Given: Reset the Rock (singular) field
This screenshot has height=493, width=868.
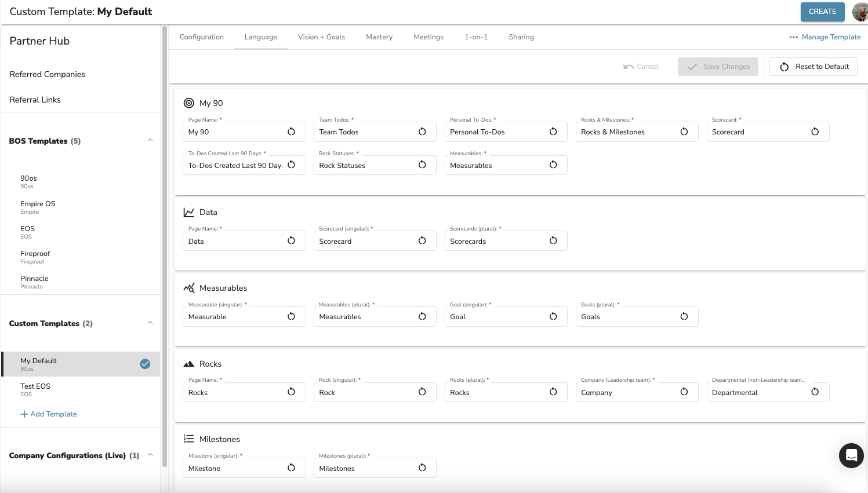Looking at the screenshot, I should click(423, 392).
